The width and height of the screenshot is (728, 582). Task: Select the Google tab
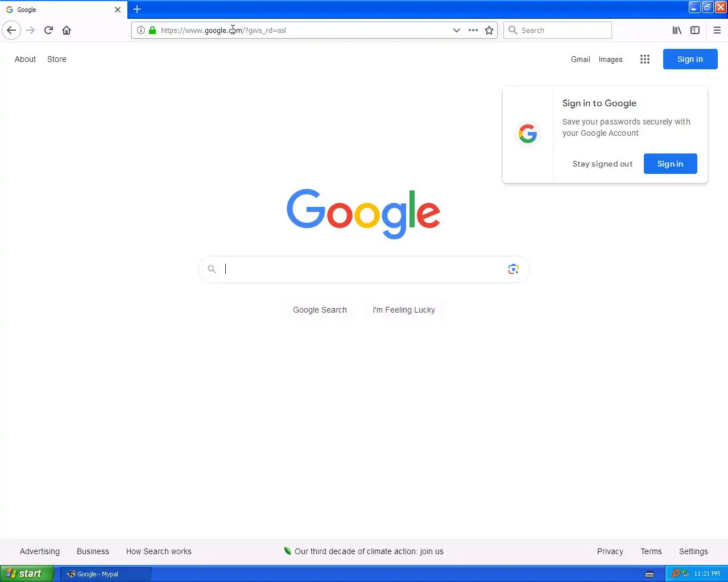(64, 10)
